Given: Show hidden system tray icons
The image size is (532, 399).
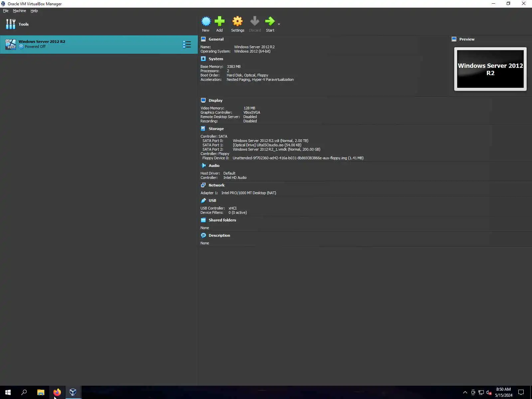Looking at the screenshot, I should tap(465, 392).
